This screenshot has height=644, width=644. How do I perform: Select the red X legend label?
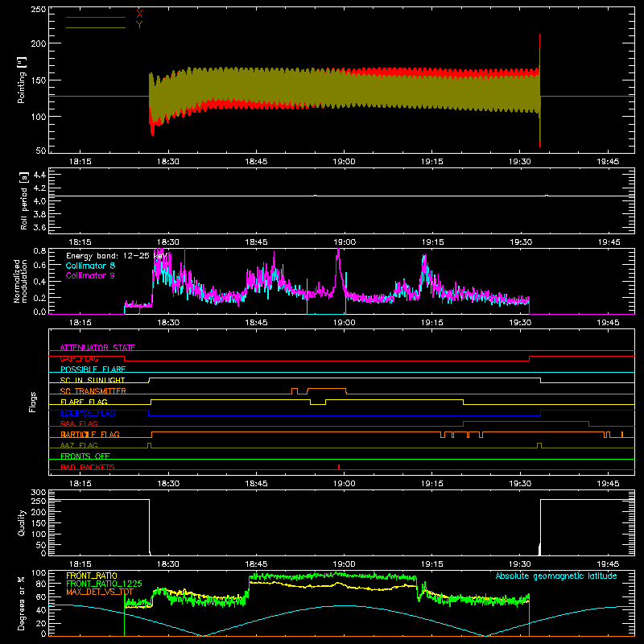[139, 14]
